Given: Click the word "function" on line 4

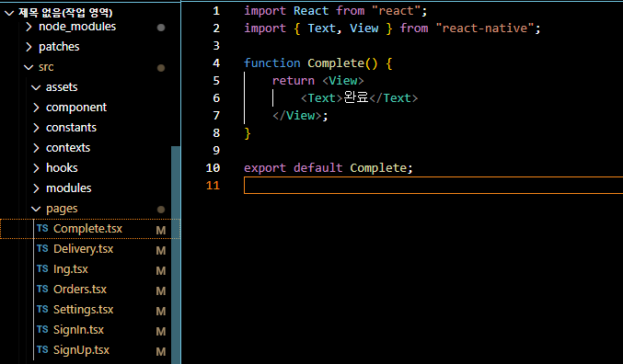Looking at the screenshot, I should click(x=272, y=63).
